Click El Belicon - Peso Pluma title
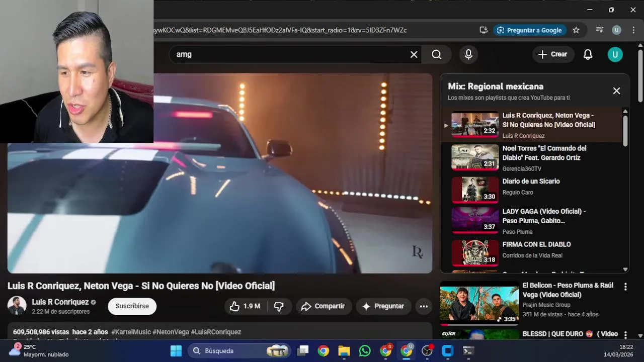Viewport: 644px width, 362px height. pos(568,290)
